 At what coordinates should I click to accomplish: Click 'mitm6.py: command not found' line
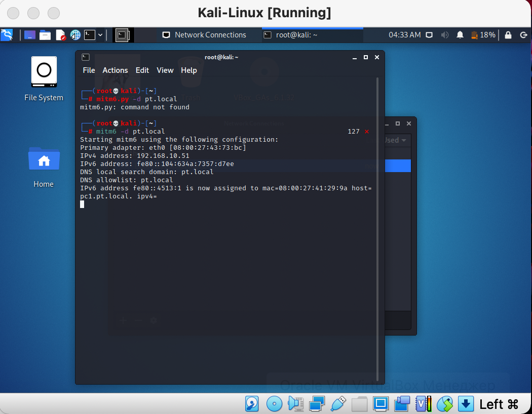135,107
